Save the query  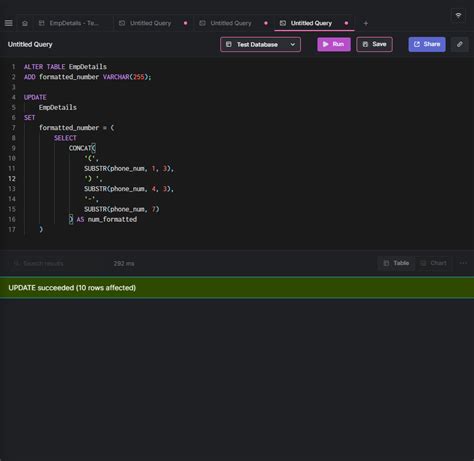coord(374,44)
